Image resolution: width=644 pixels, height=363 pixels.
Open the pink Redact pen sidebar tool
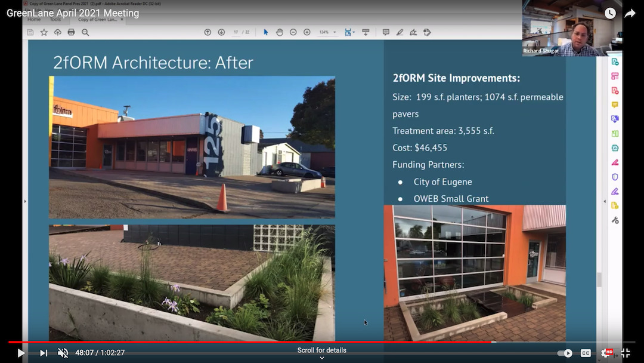(x=615, y=162)
